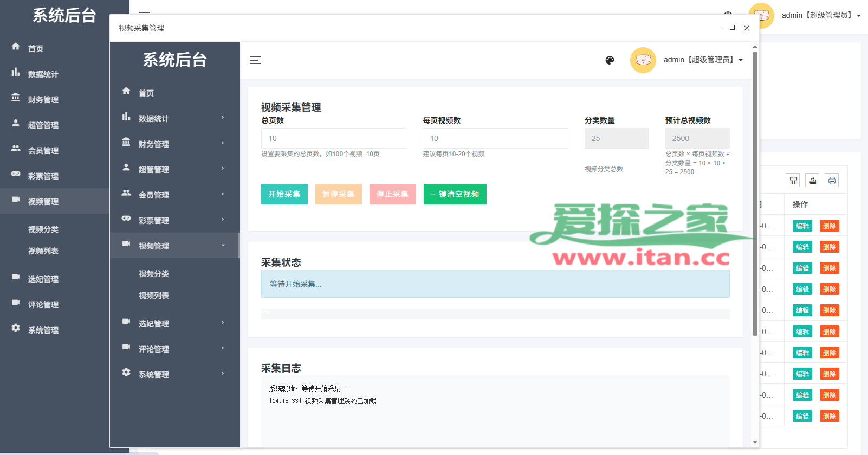Click the hamburger menu icon in the popup header
Screen dimensions: 868x455
point(255,60)
